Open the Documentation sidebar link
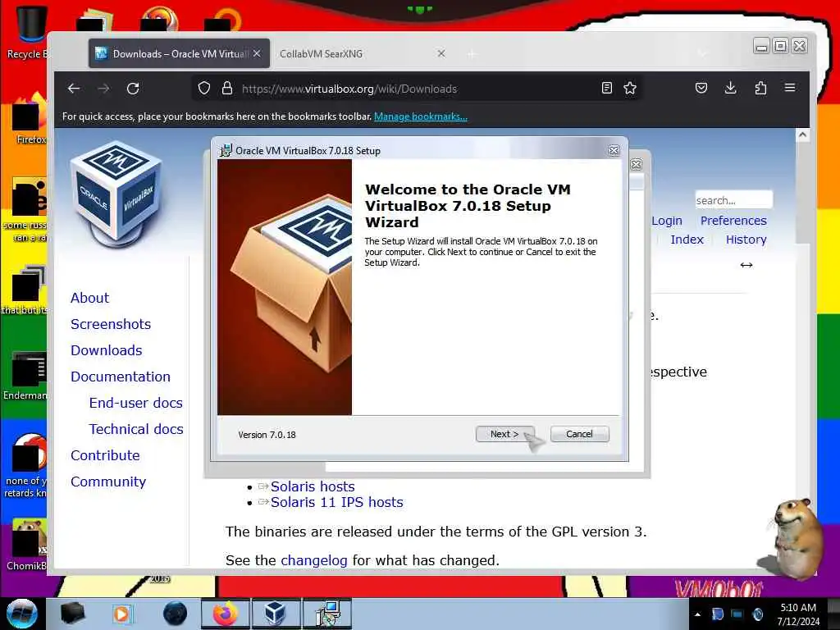This screenshot has height=630, width=840. (x=121, y=377)
